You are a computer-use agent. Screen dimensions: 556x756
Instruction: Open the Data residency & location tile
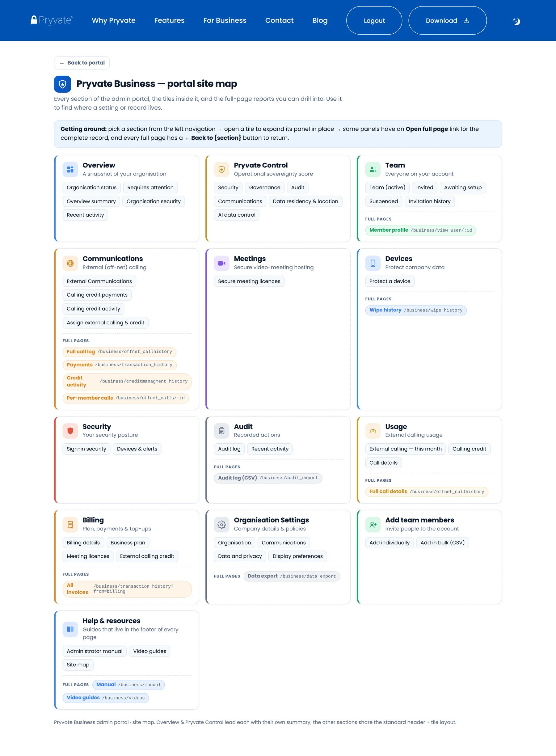[x=305, y=201]
